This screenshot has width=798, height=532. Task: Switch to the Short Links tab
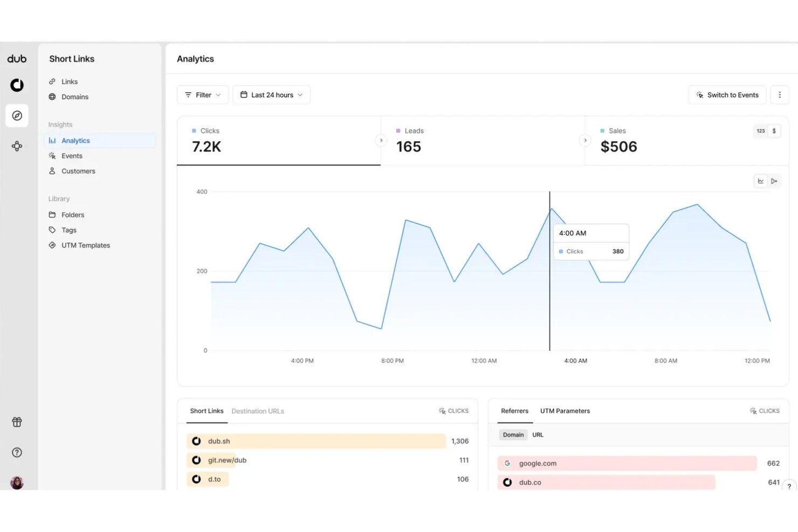207,411
